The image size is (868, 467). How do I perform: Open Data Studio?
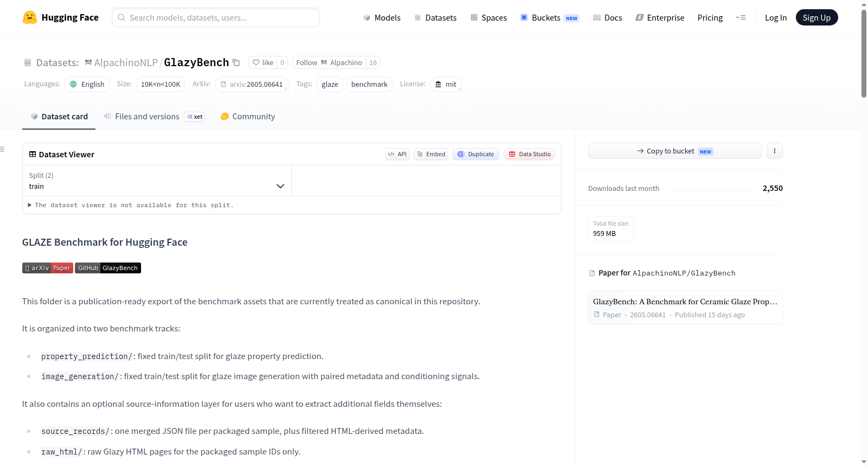(529, 154)
